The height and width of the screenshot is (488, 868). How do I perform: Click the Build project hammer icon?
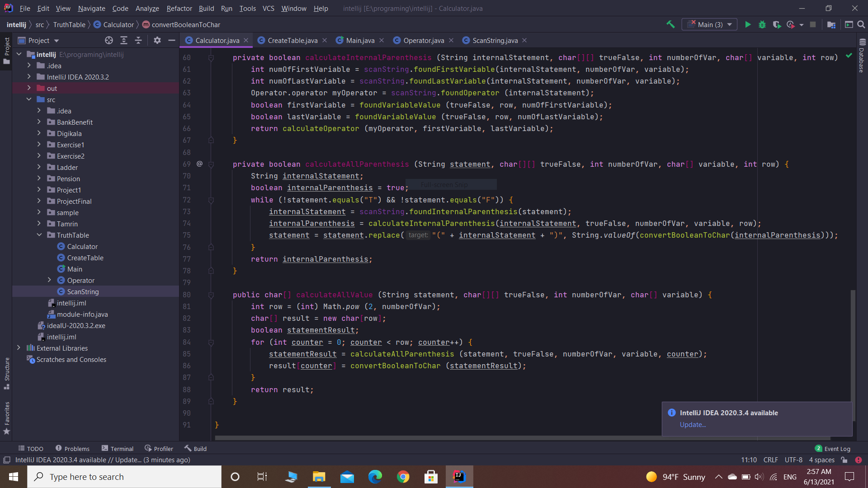tap(670, 24)
